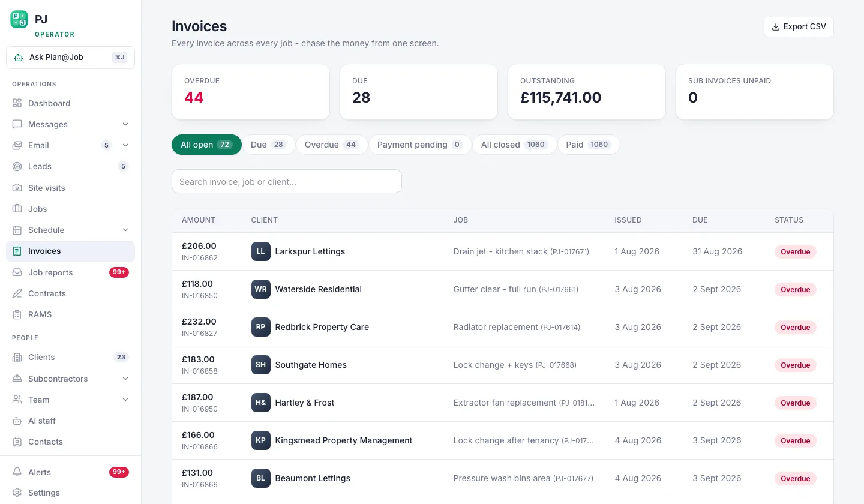The height and width of the screenshot is (504, 864).
Task: Click the Redbrick Property Care client name
Action: 322,327
